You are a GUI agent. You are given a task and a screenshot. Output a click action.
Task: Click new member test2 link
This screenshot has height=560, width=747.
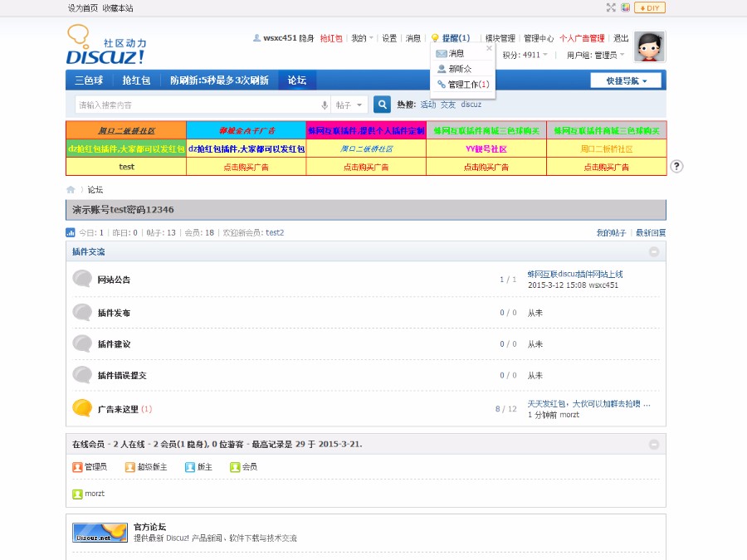click(x=275, y=232)
